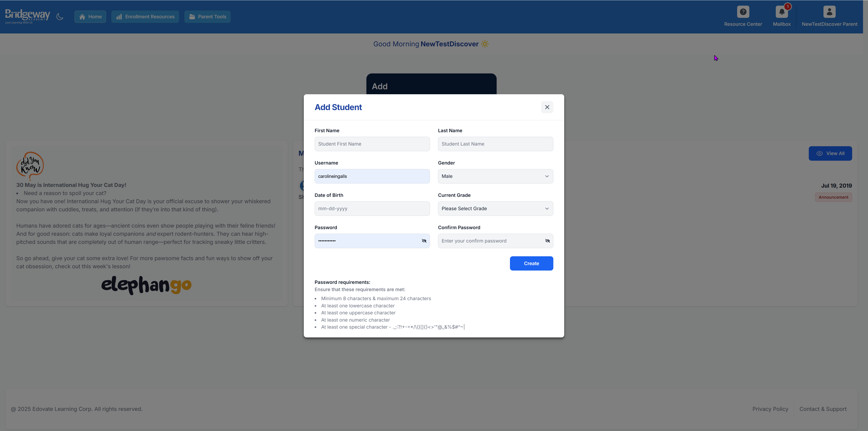The image size is (868, 431).
Task: Open the Resource Center help icon
Action: point(743,12)
